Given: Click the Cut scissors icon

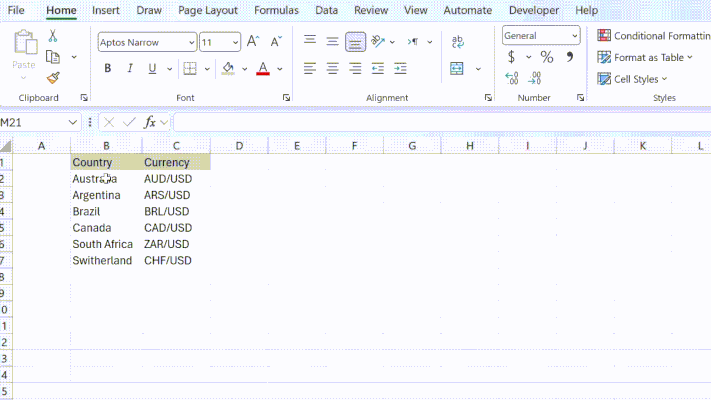Looking at the screenshot, I should click(x=53, y=36).
